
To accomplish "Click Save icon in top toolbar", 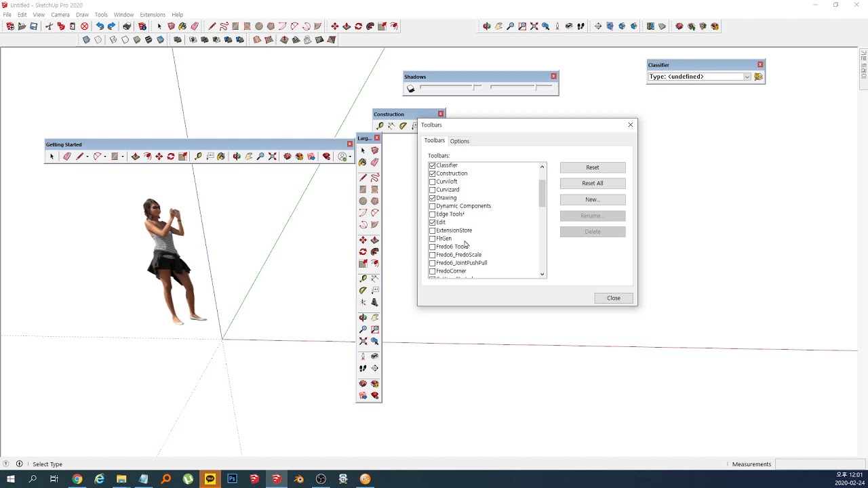I will pyautogui.click(x=33, y=26).
